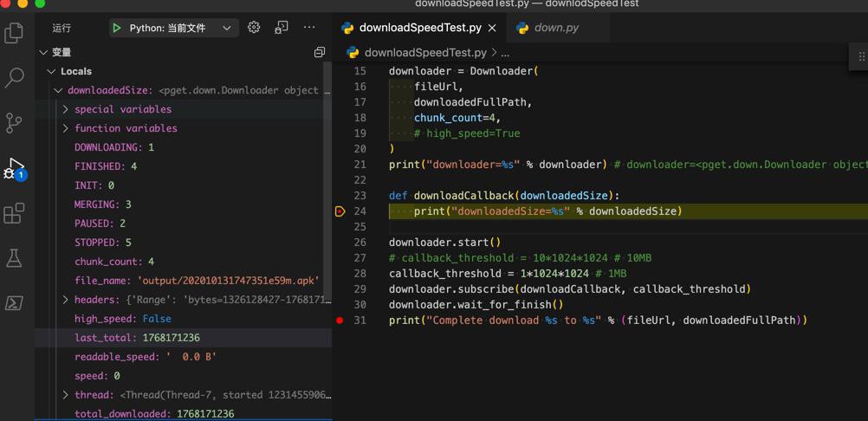Place cursor on downloader.start() line
Image resolution: width=868 pixels, height=421 pixels.
(444, 243)
